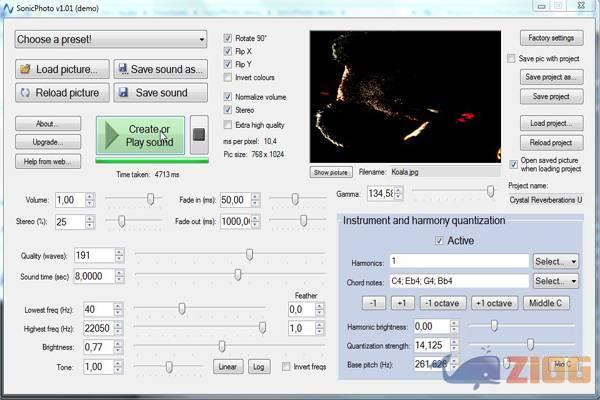This screenshot has width=600, height=400.
Task: Click the Load picture folder icon button
Action: tap(25, 69)
